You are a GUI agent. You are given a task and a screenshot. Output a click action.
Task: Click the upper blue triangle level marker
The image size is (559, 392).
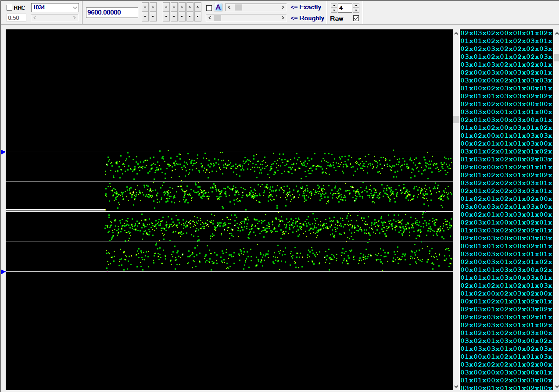pos(3,152)
